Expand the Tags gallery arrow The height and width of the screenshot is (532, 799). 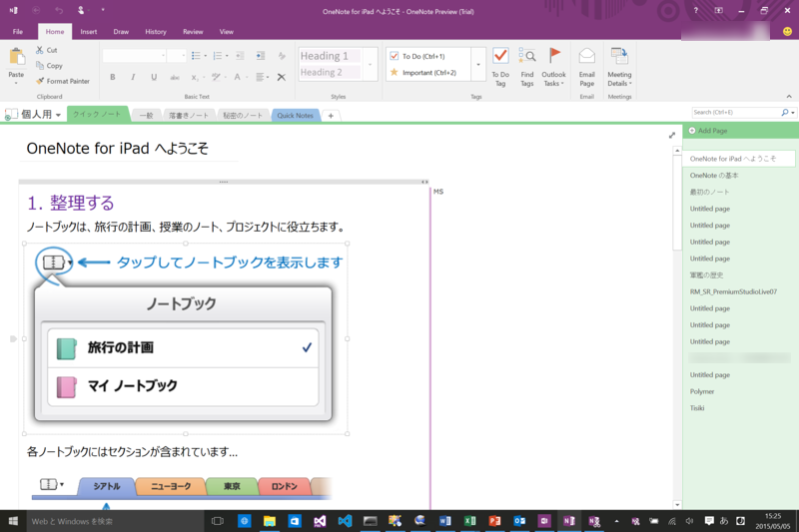tap(478, 64)
